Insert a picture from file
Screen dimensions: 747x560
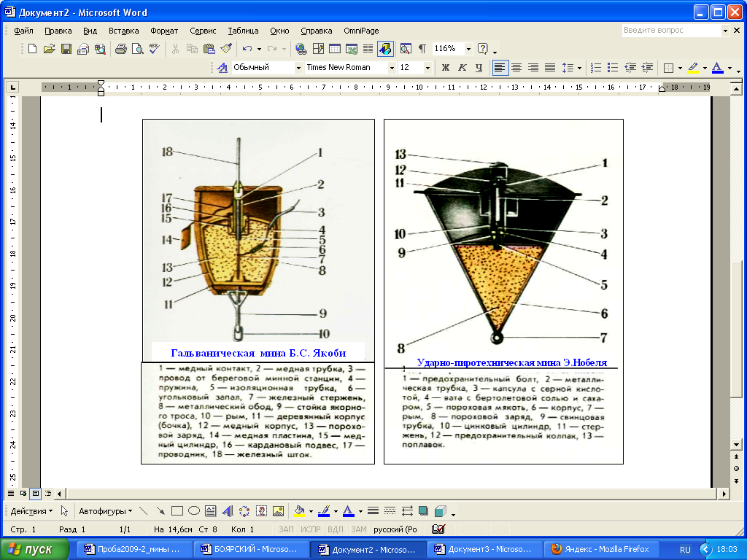[278, 511]
